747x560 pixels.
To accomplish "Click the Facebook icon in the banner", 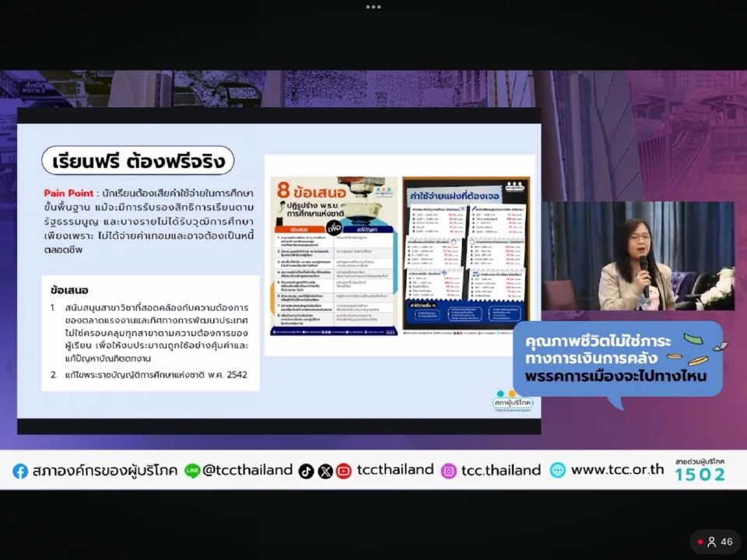I will click(20, 471).
